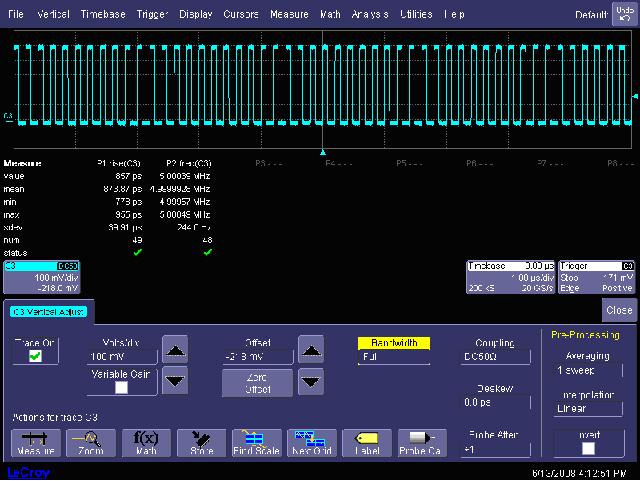Increase Volts/div with the up arrow

[x=175, y=351]
